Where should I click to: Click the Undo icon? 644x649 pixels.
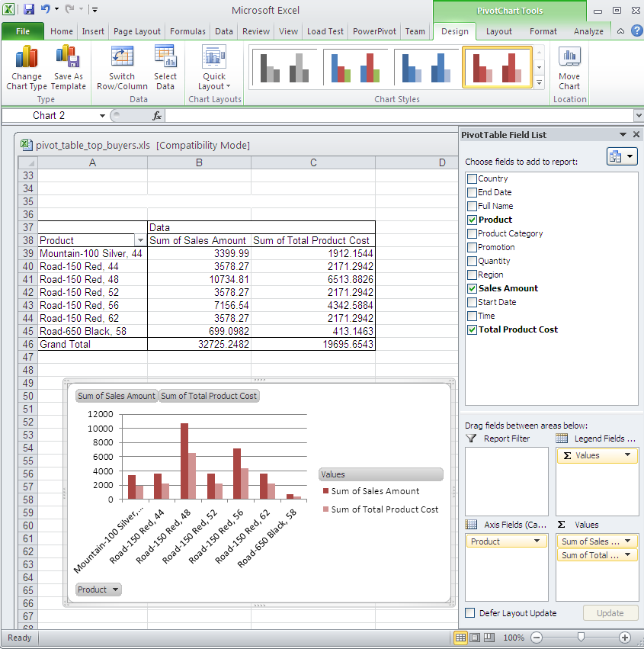[45, 9]
